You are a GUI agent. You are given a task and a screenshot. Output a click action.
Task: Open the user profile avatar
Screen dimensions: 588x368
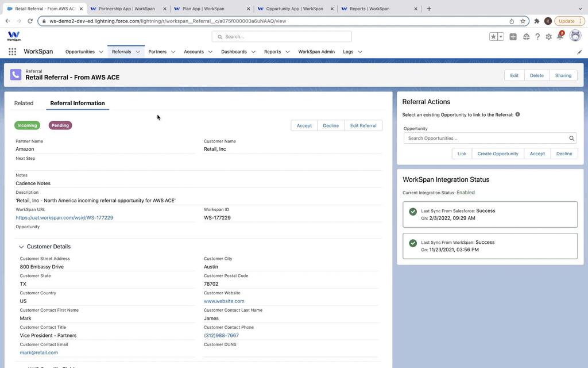click(x=575, y=36)
